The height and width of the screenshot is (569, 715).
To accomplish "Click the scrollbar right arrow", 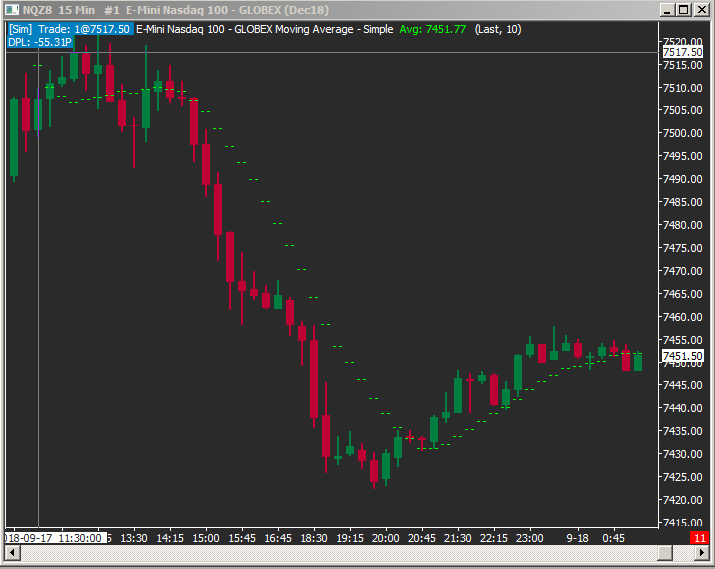I will coord(702,553).
